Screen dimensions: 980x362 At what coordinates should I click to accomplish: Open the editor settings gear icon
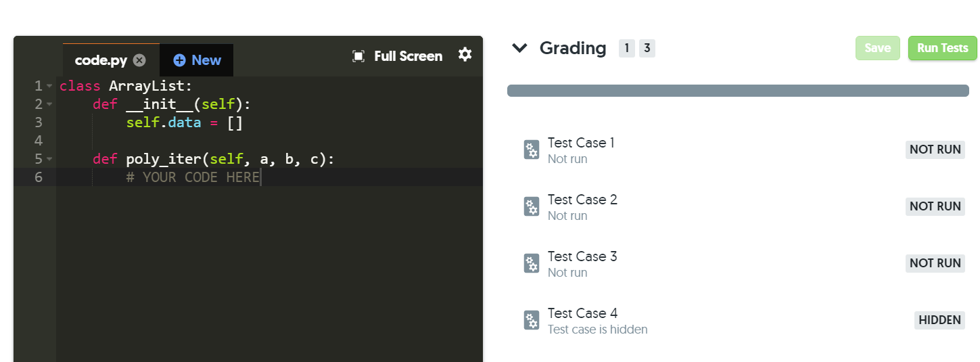(x=465, y=55)
